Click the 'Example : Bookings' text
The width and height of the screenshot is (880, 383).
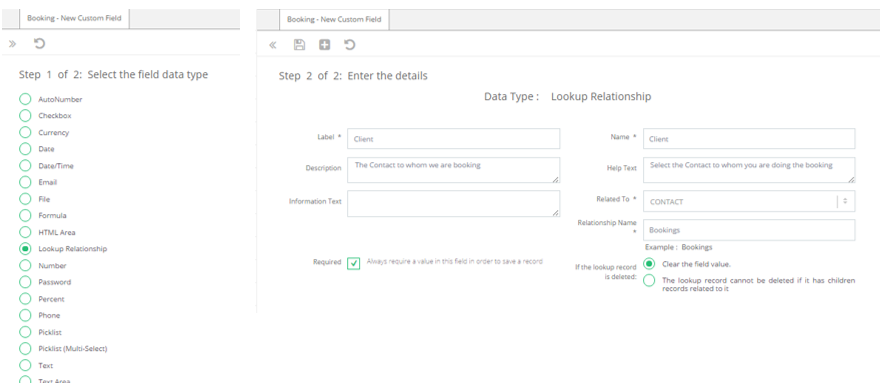(x=679, y=247)
